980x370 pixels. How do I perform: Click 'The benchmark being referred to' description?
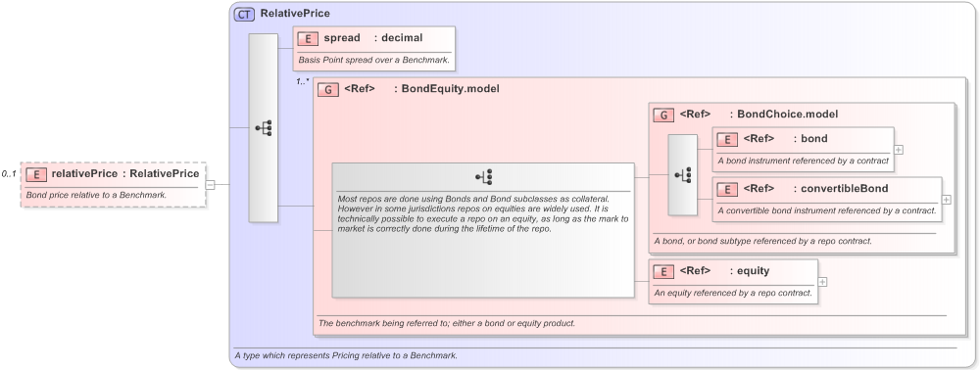pos(447,324)
